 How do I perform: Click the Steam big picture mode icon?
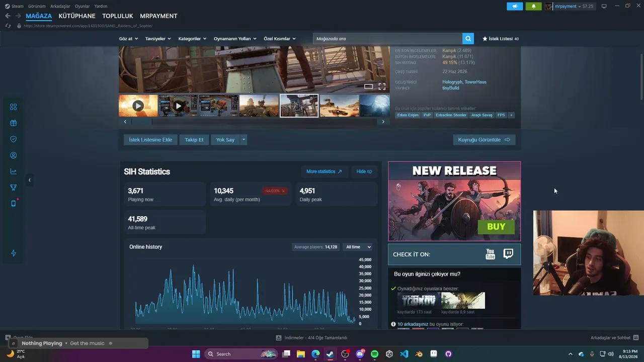[604, 6]
